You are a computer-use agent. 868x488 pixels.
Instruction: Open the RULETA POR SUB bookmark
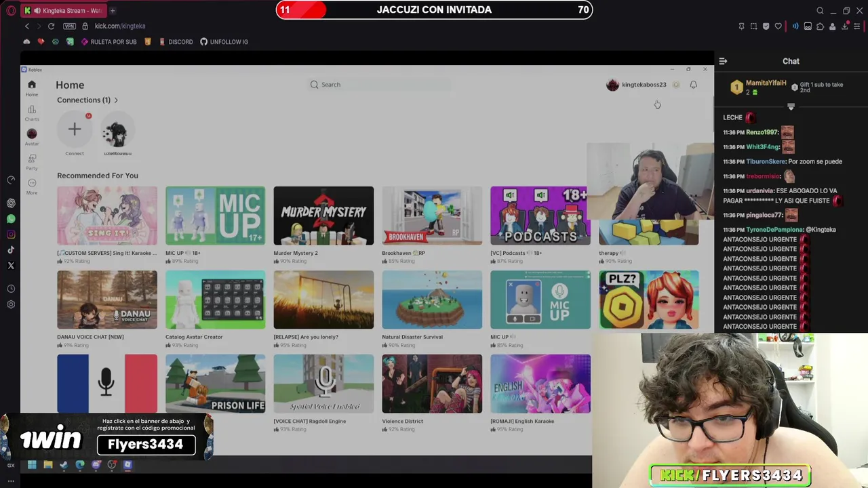108,42
